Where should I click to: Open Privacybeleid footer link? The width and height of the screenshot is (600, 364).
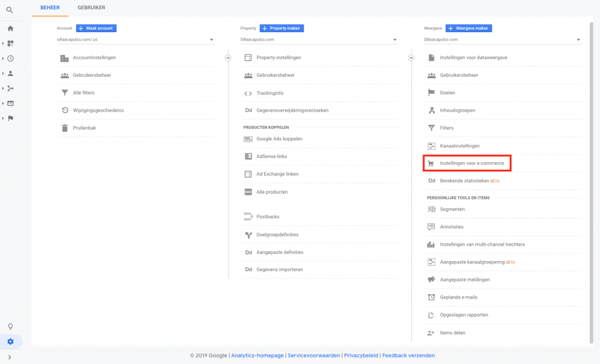pos(361,356)
